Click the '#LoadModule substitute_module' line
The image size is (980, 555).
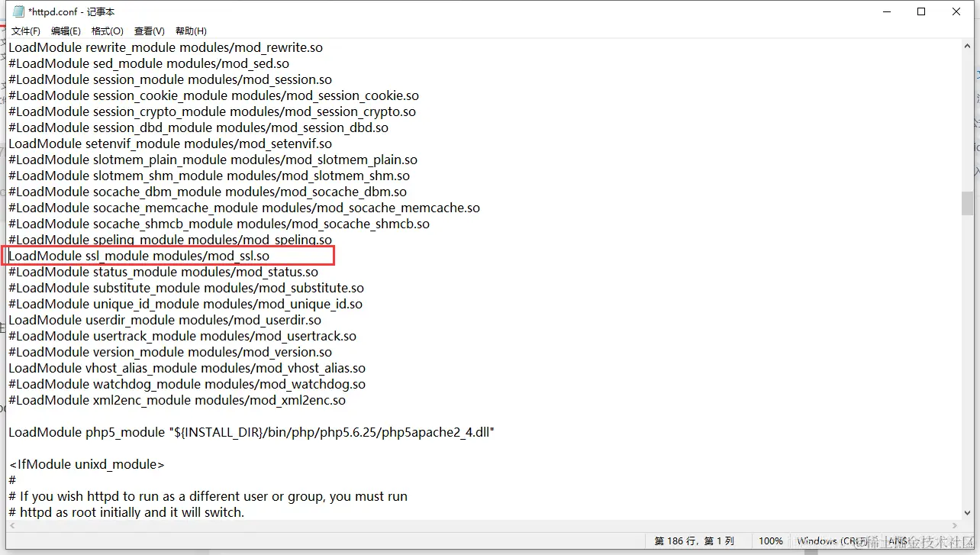pos(186,288)
